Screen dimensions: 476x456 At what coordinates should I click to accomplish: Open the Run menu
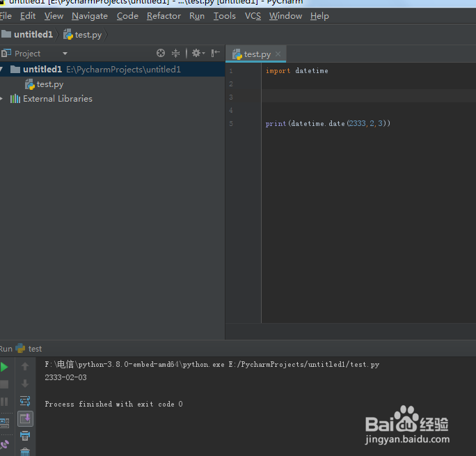(x=197, y=16)
